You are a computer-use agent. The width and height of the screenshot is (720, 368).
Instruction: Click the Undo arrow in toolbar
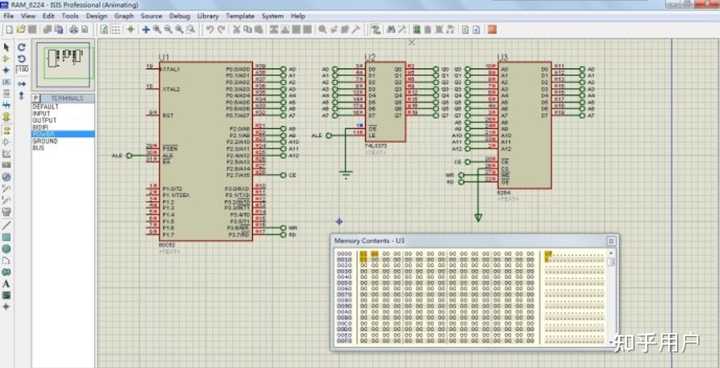(209, 30)
